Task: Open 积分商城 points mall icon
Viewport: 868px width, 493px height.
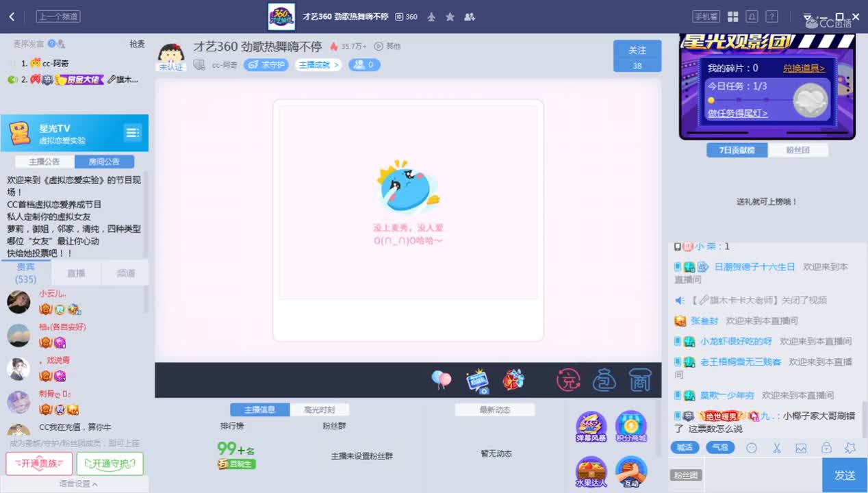Action: 630,427
